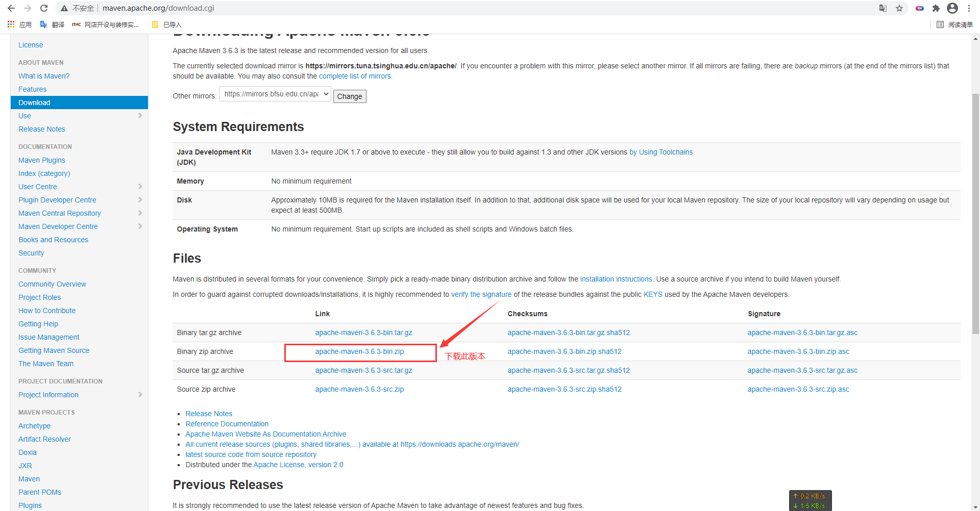Bookmark this page with the star icon

tap(899, 8)
